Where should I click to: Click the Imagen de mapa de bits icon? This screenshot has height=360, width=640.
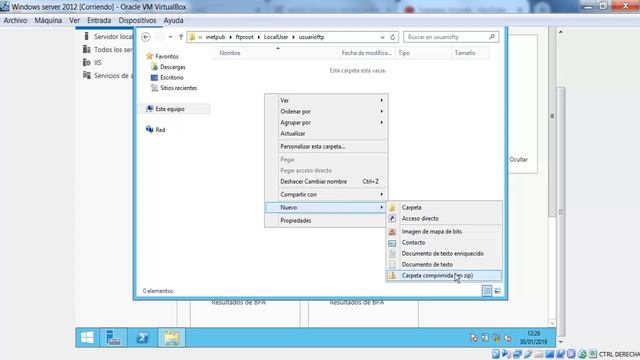tap(392, 231)
